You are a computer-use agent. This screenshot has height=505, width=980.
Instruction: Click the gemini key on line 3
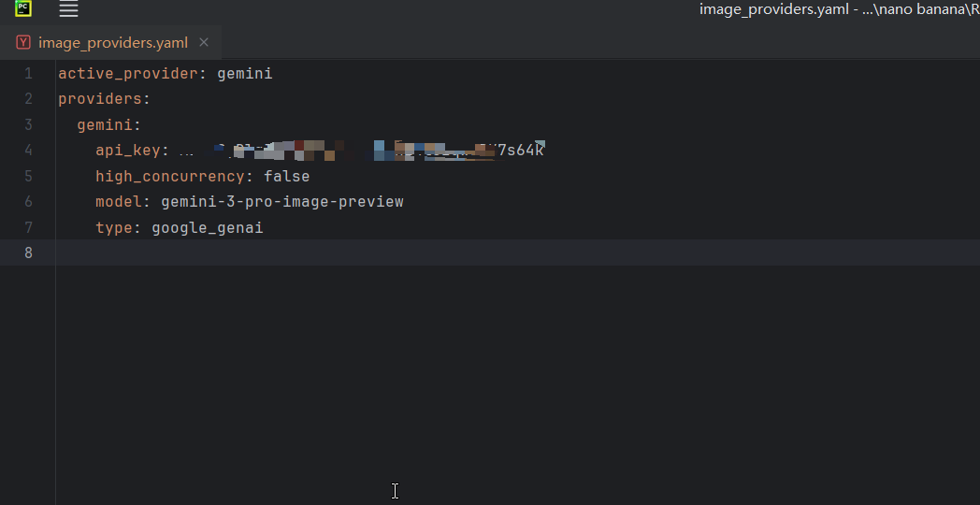pyautogui.click(x=105, y=125)
